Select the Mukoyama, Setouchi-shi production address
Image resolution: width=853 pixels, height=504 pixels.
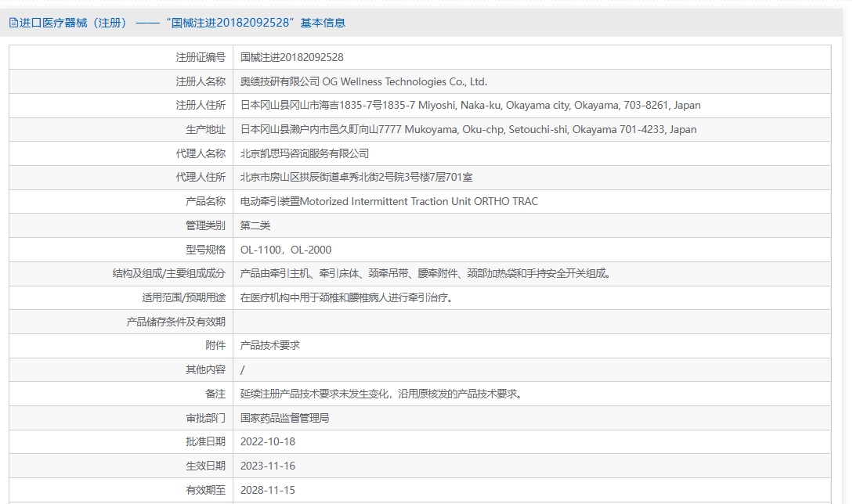pyautogui.click(x=468, y=129)
